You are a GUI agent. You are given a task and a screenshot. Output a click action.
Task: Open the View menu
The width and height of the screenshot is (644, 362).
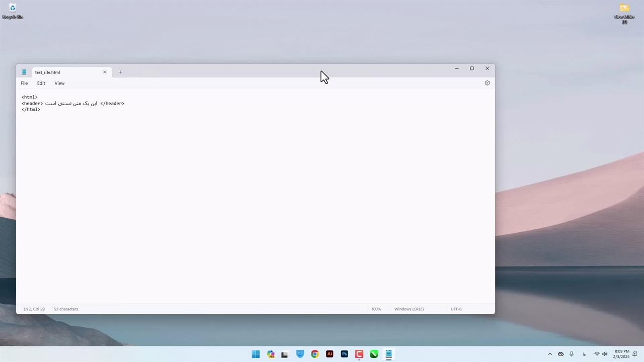[x=59, y=83]
